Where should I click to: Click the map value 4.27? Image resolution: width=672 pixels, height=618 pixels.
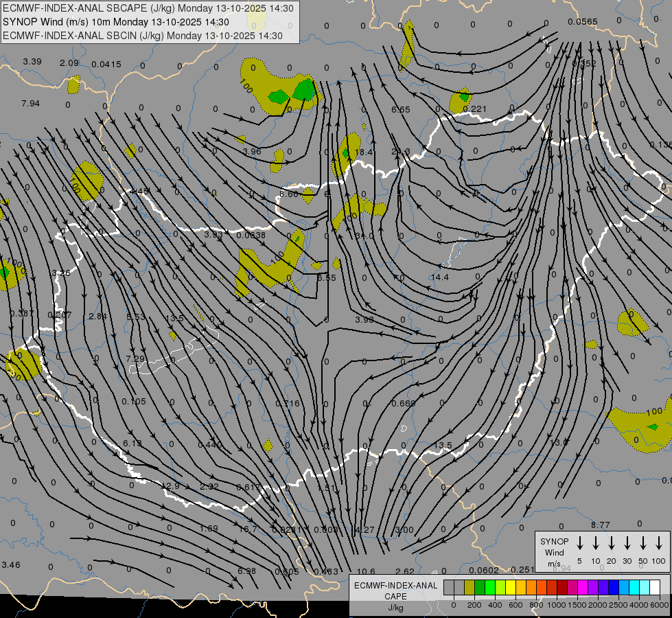coord(366,530)
